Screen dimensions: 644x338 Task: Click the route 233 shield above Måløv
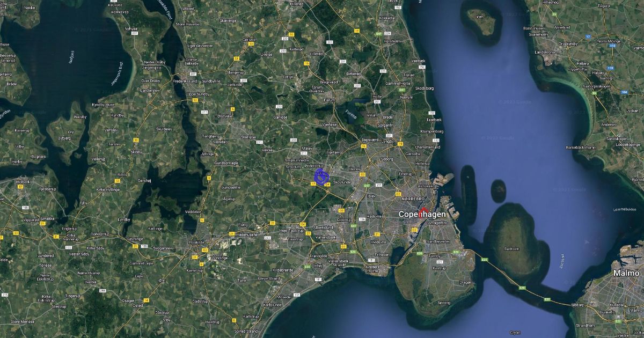[x=293, y=140]
